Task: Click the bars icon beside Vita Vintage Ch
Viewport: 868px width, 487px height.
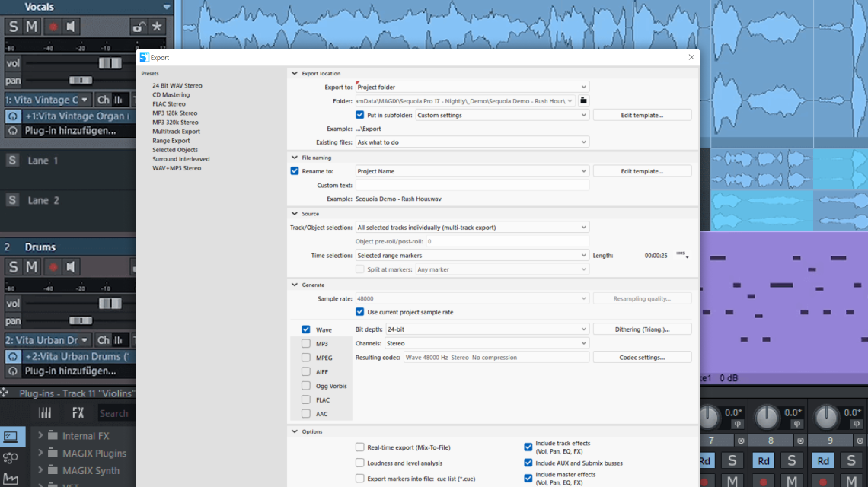Action: [119, 100]
